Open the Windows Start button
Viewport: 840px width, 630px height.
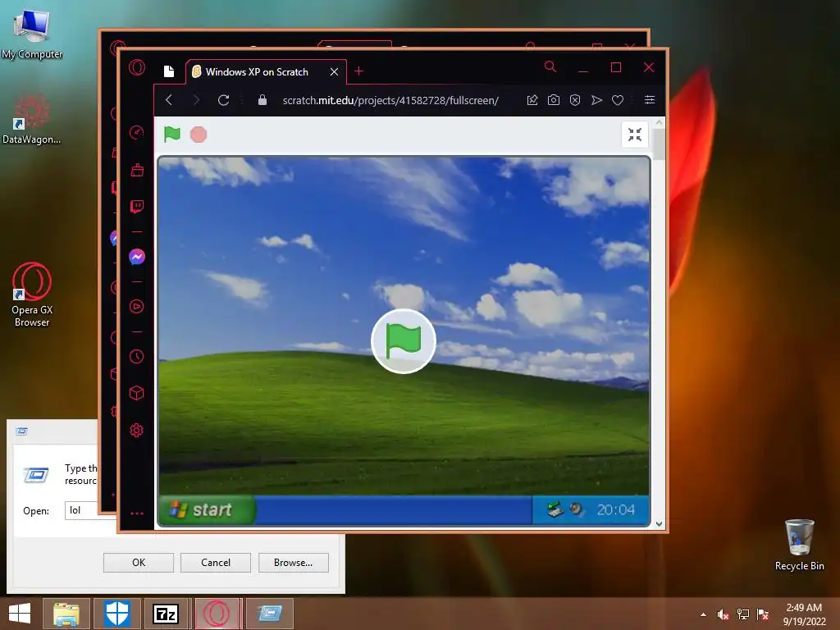20,614
